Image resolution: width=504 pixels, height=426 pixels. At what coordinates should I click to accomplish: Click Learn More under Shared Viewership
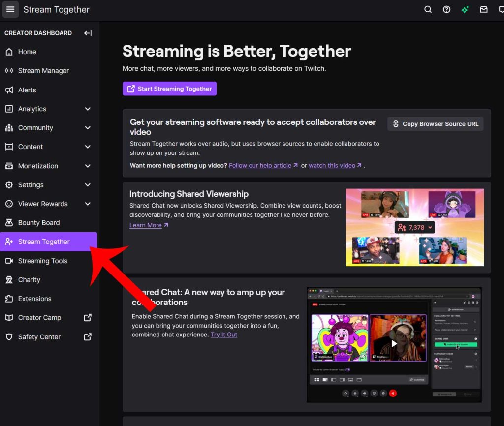[x=146, y=225]
